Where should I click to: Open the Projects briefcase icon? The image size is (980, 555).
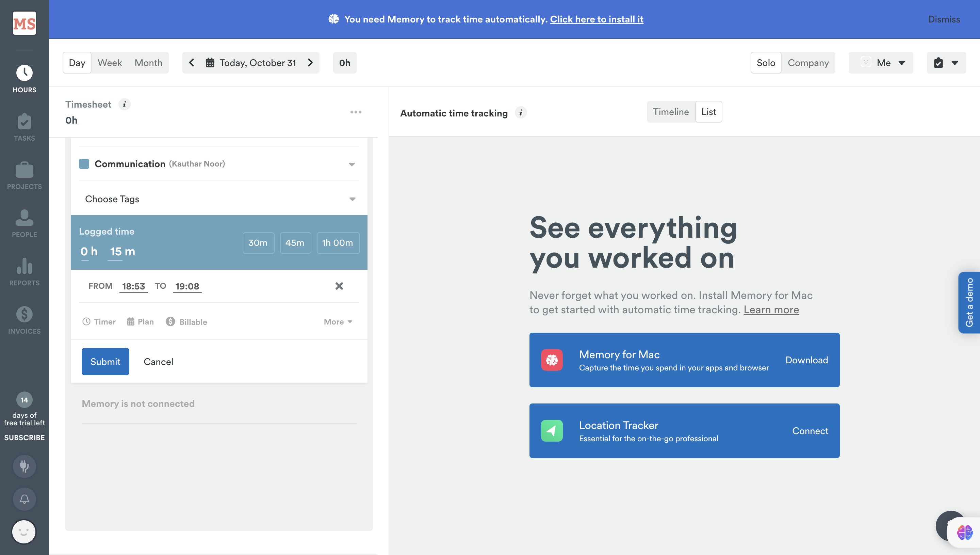pyautogui.click(x=24, y=170)
